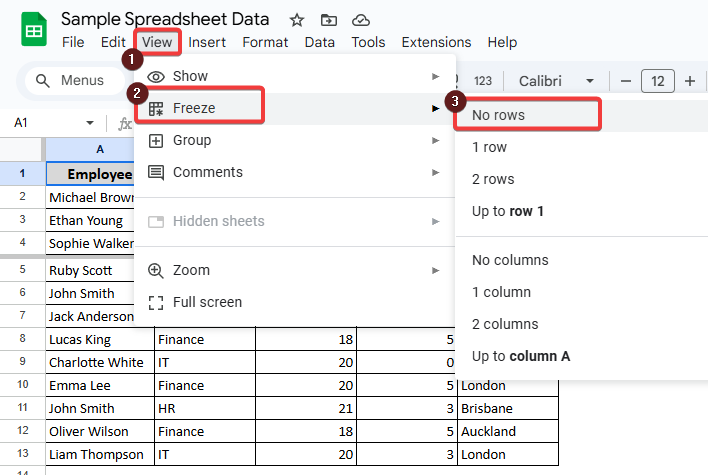The height and width of the screenshot is (475, 708).
Task: Decrease the font size
Action: [x=625, y=81]
